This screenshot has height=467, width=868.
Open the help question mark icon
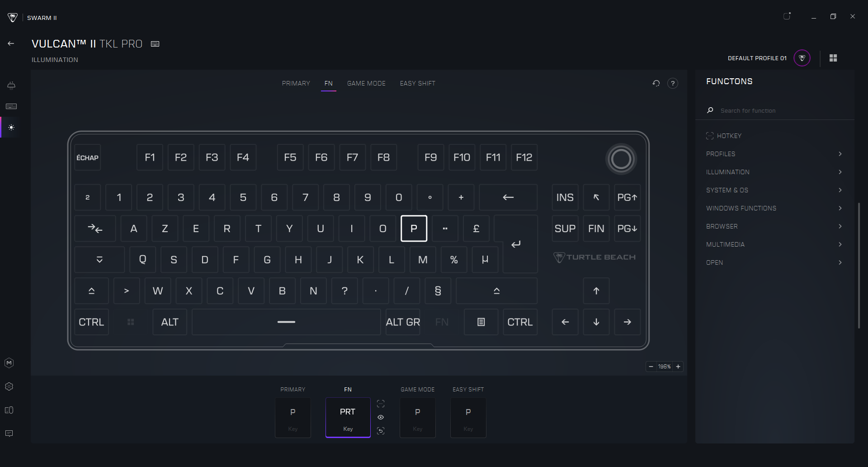click(673, 83)
